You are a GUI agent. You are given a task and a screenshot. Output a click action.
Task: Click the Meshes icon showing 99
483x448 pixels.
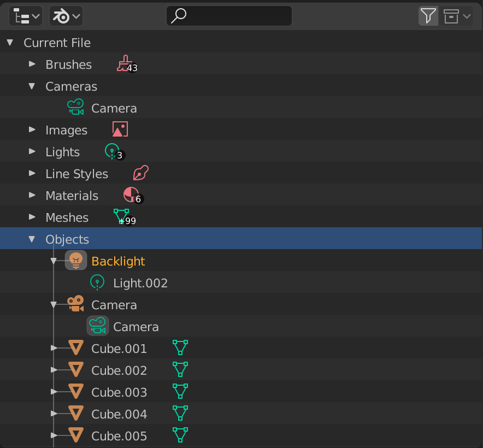125,217
